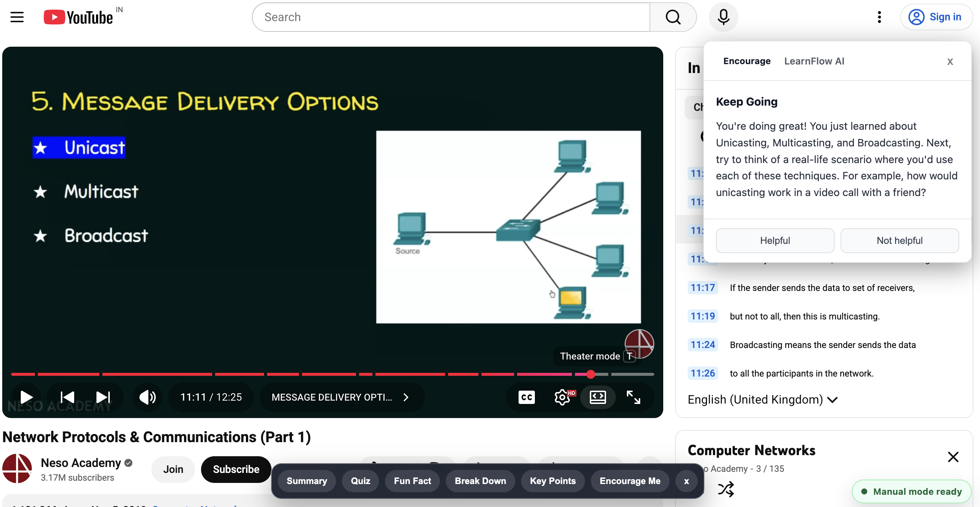Open Neso Academy channel avatar

click(x=17, y=468)
